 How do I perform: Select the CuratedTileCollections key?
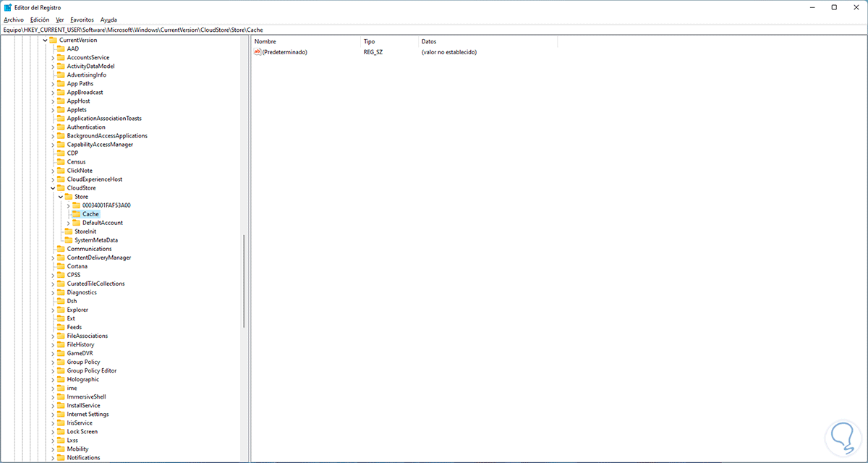pos(95,284)
